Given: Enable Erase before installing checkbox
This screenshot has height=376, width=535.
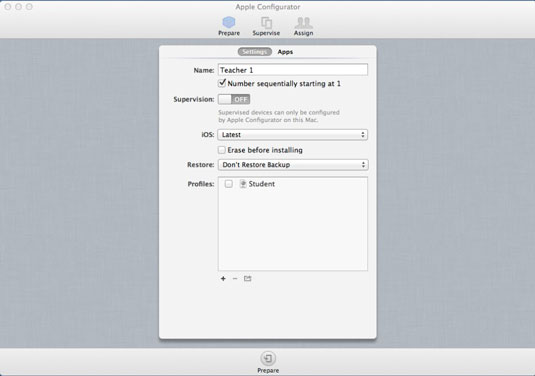Looking at the screenshot, I should coord(222,150).
